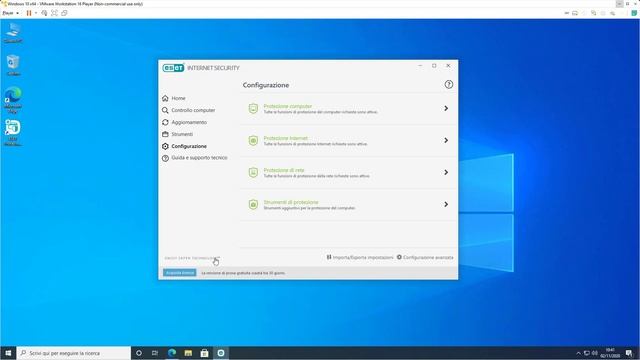Click the Home house icon
The width and height of the screenshot is (640, 360).
coord(165,98)
